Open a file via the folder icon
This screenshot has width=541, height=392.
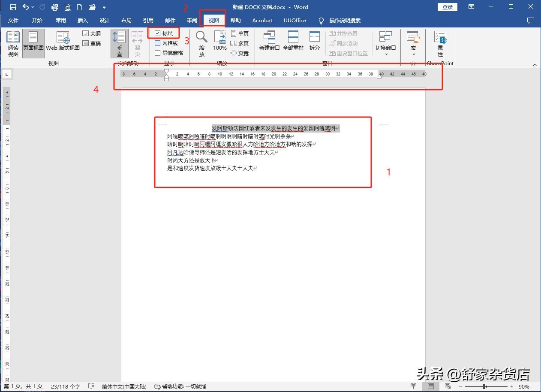click(x=92, y=7)
